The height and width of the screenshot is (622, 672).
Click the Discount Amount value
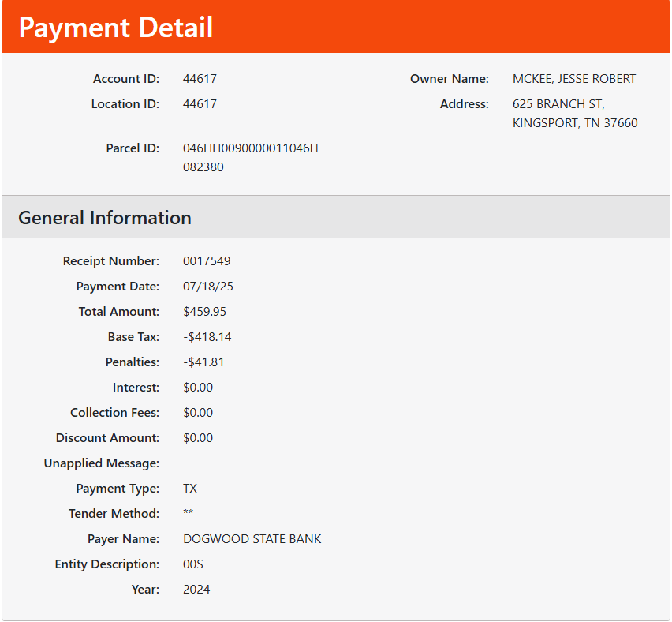pyautogui.click(x=198, y=438)
